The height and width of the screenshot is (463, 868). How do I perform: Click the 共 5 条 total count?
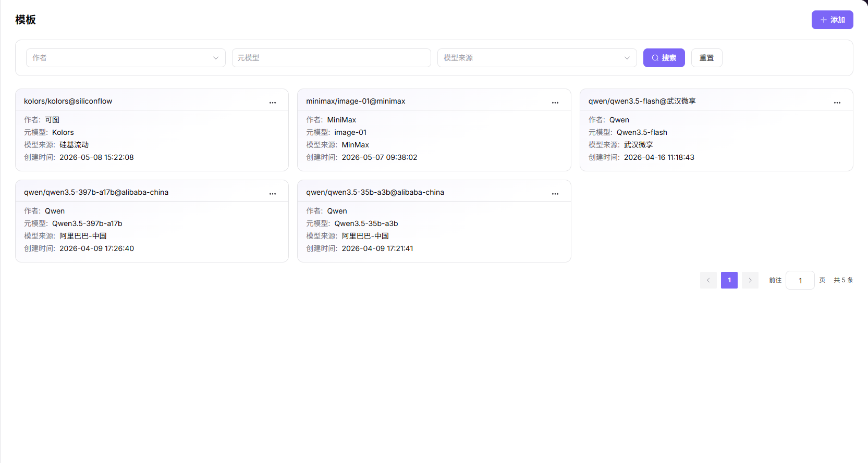[x=843, y=280]
